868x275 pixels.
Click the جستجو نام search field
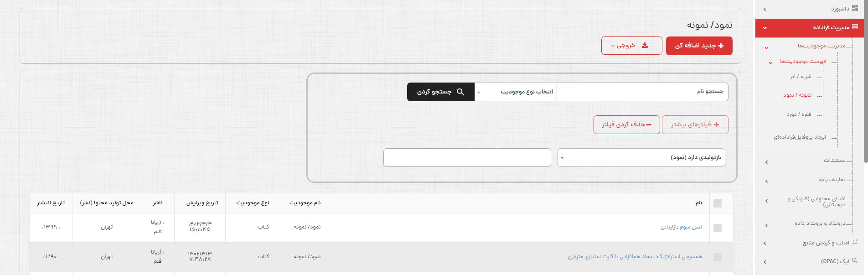pos(642,92)
